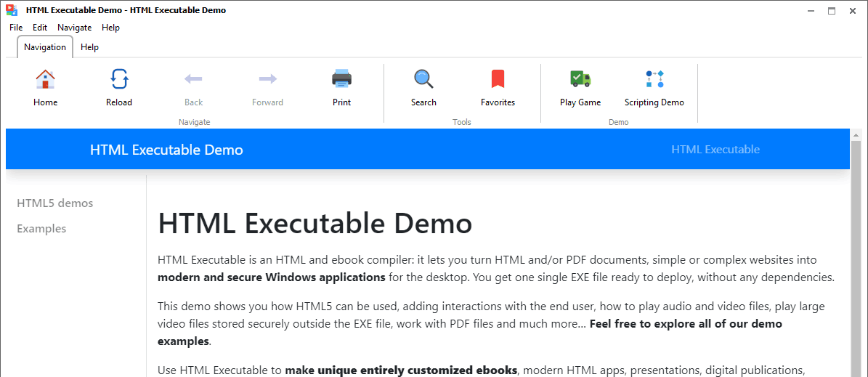Open Search with the magnifier icon
The width and height of the screenshot is (868, 377).
point(423,79)
